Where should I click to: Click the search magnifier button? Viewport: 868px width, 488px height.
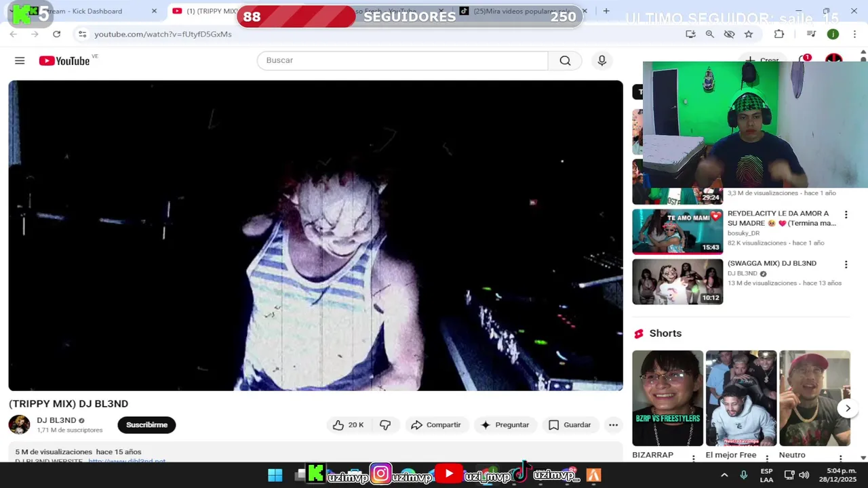[x=565, y=60]
